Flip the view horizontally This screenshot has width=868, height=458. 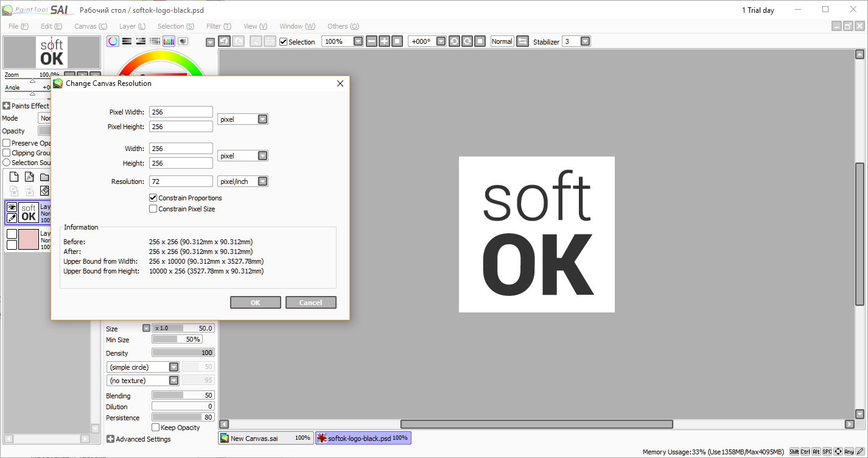point(522,41)
